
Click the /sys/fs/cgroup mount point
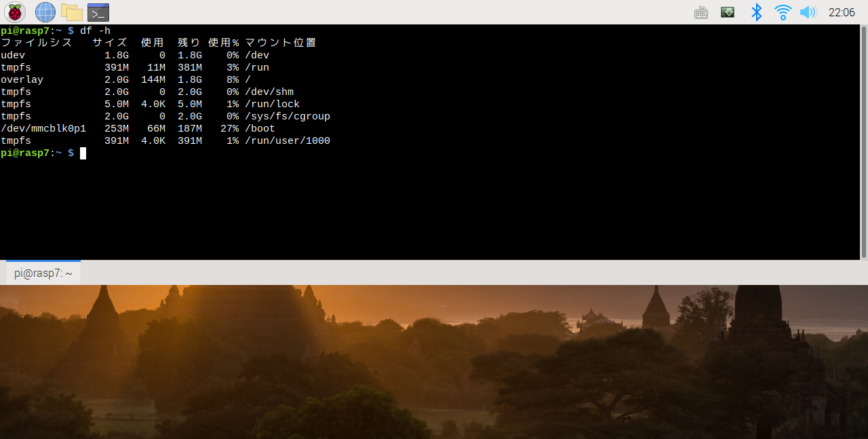pyautogui.click(x=288, y=116)
